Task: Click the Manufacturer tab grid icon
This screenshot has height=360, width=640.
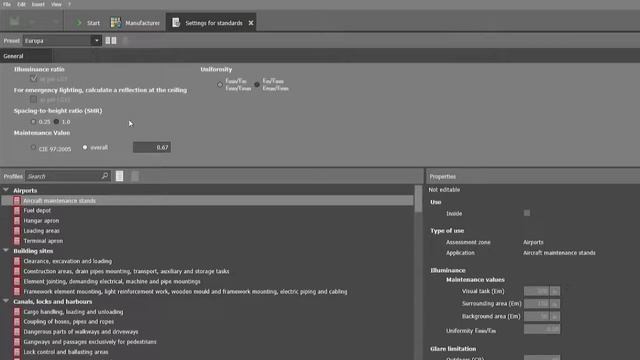Action: (x=116, y=23)
